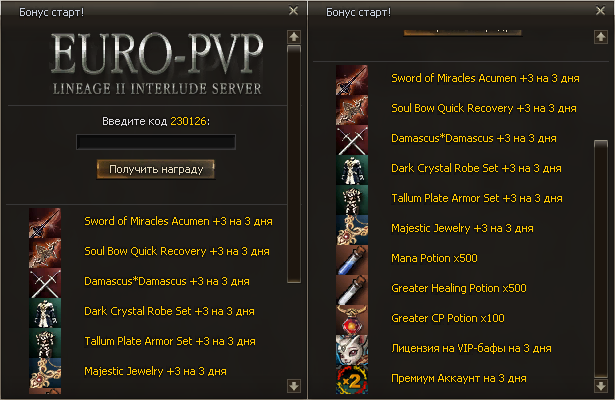Focus the bonus code input field
Image resolution: width=615 pixels, height=400 pixels.
point(156,142)
